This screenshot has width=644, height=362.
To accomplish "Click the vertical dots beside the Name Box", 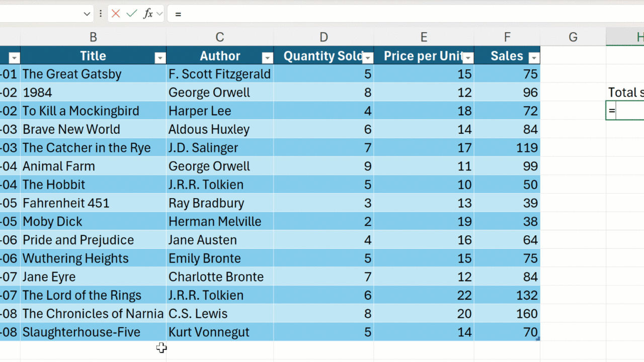I will click(101, 14).
